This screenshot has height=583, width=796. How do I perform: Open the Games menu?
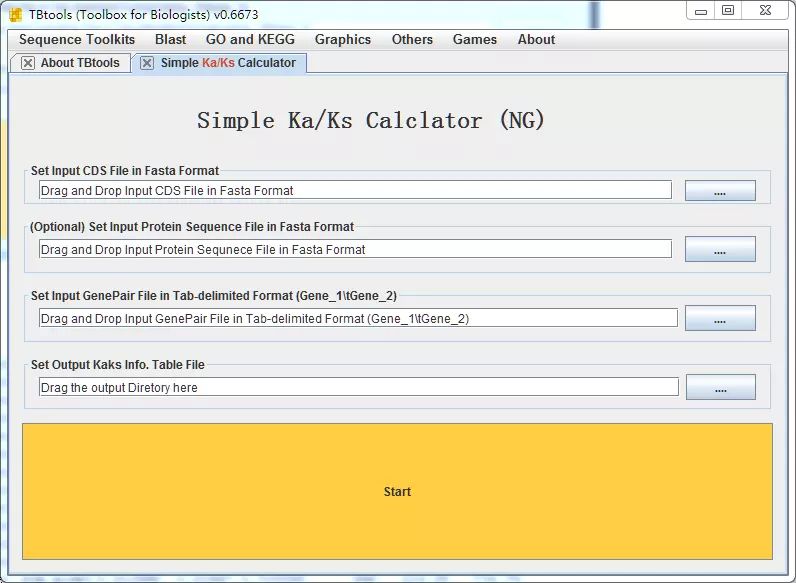pos(474,40)
